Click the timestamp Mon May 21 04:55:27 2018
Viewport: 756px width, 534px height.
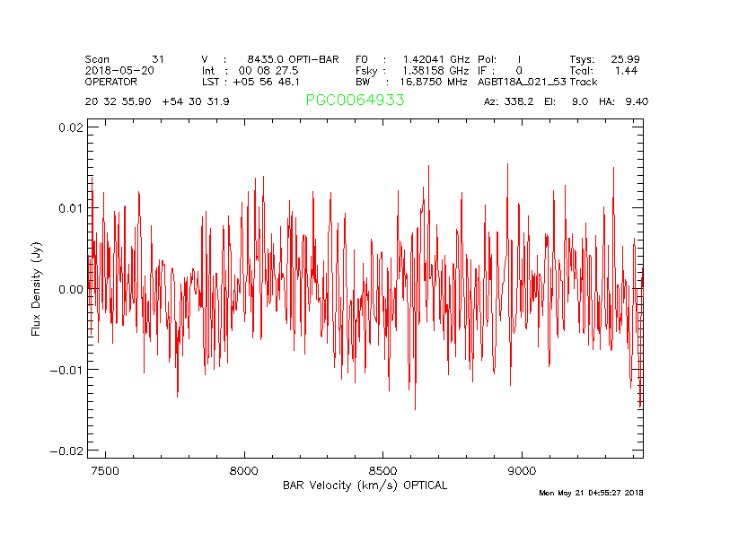point(591,493)
